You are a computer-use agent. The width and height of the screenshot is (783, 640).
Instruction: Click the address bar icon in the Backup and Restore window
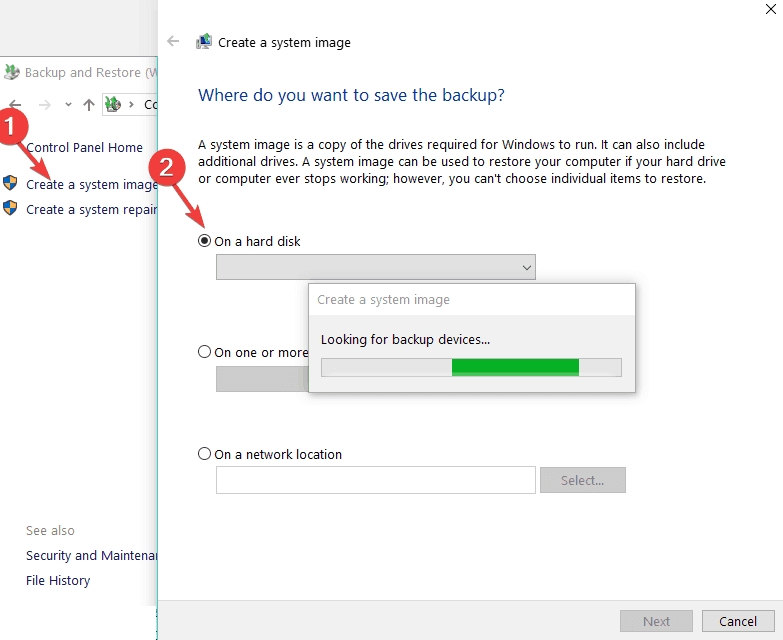coord(113,104)
